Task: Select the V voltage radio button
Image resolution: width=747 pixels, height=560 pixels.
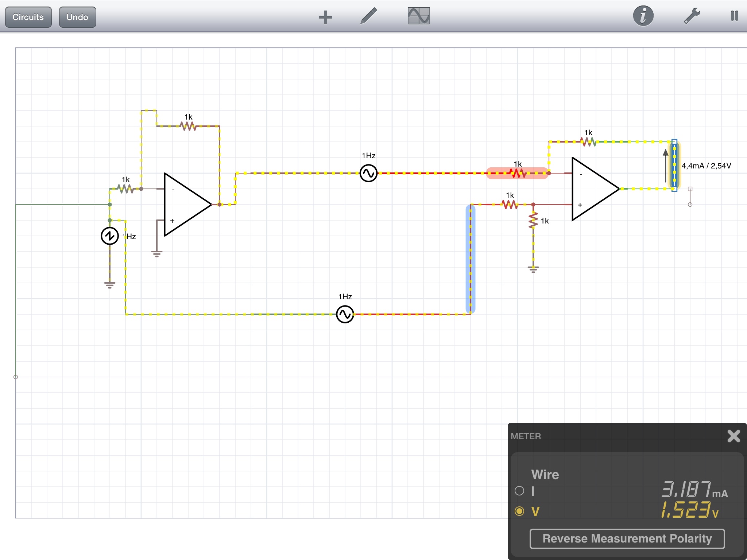Action: pyautogui.click(x=519, y=511)
